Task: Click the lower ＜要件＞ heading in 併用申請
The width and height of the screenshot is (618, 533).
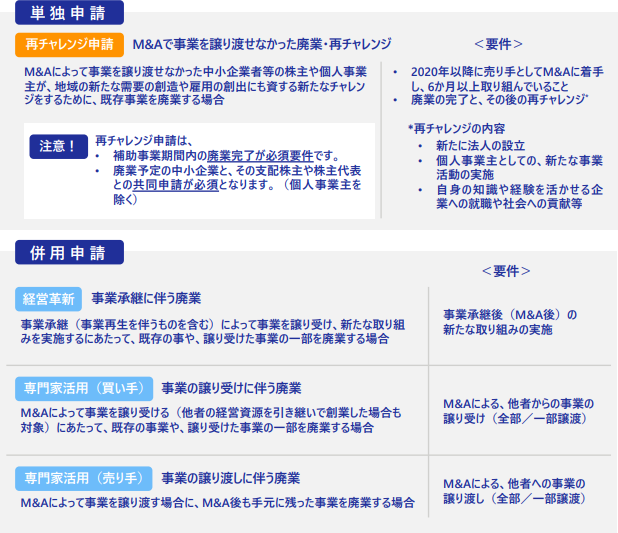Action: coord(506,271)
